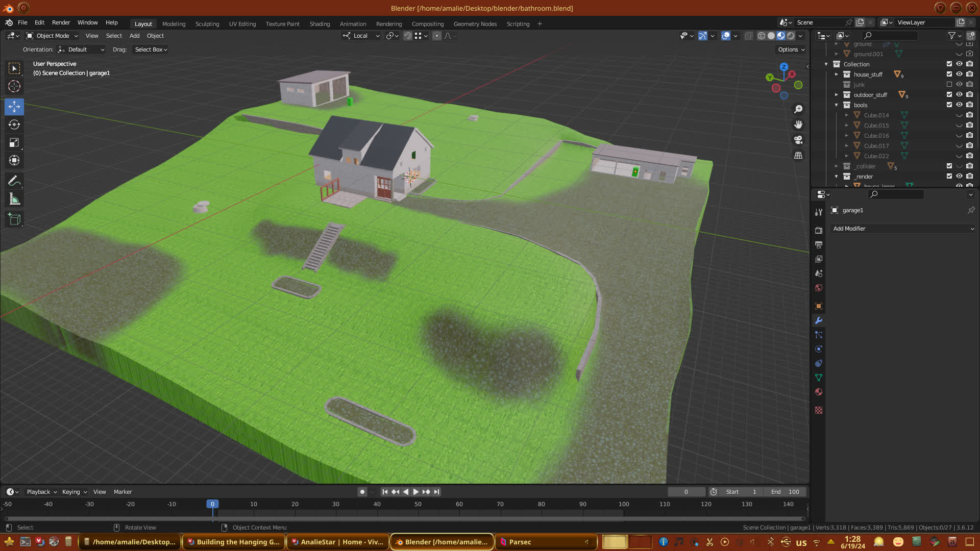The height and width of the screenshot is (551, 980).
Task: Select the Rotate tool in toolbar
Action: [x=14, y=124]
